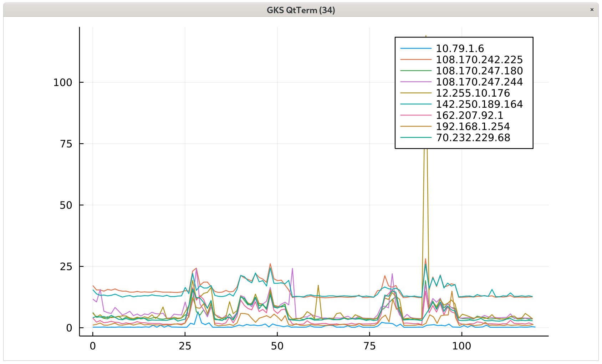602x364 pixels.
Task: Select legend label 108.170.247.180
Action: [x=479, y=71]
